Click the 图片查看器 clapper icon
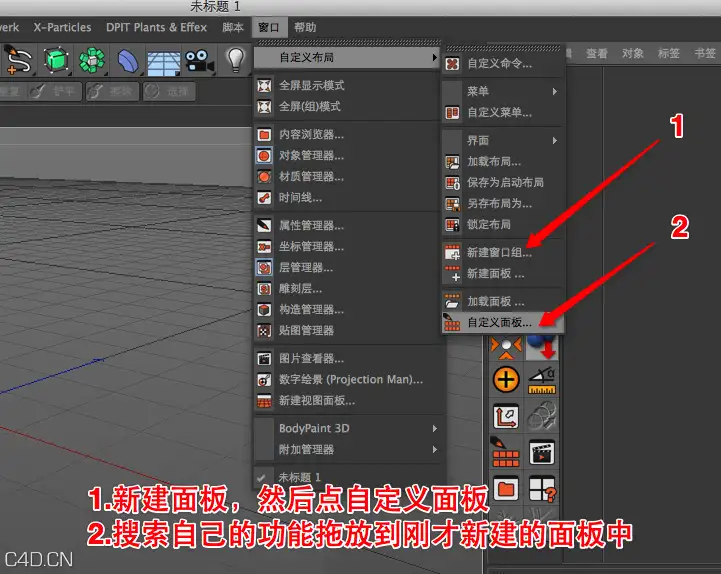This screenshot has height=574, width=721. pos(264,359)
